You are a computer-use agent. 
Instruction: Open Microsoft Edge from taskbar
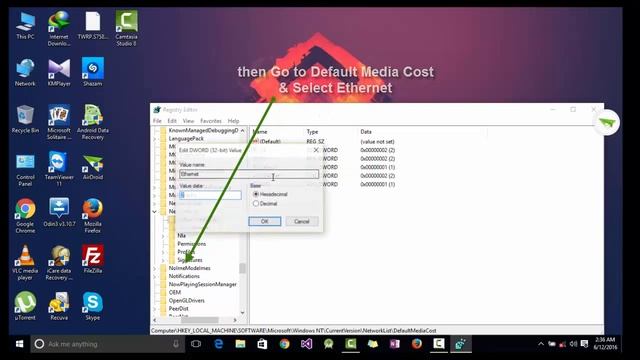point(218,344)
